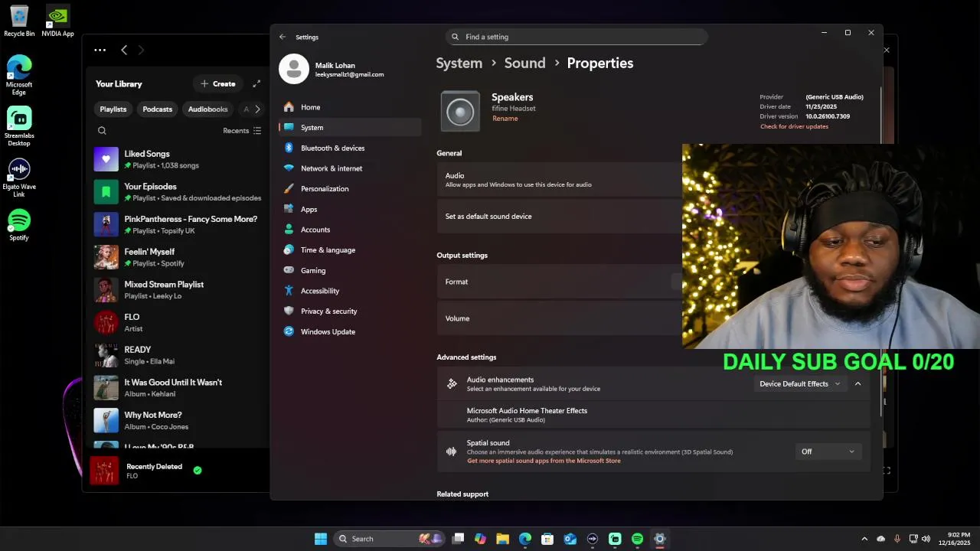Open Time & language settings

(350, 250)
